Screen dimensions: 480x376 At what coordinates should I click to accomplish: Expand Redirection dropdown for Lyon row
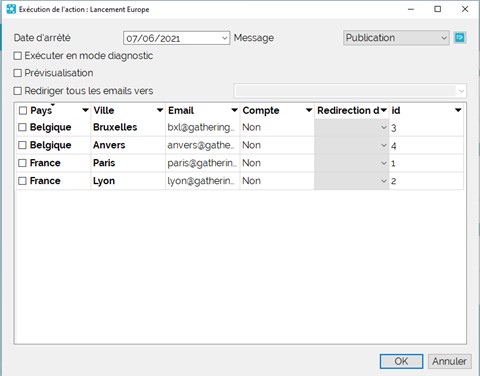pos(384,181)
